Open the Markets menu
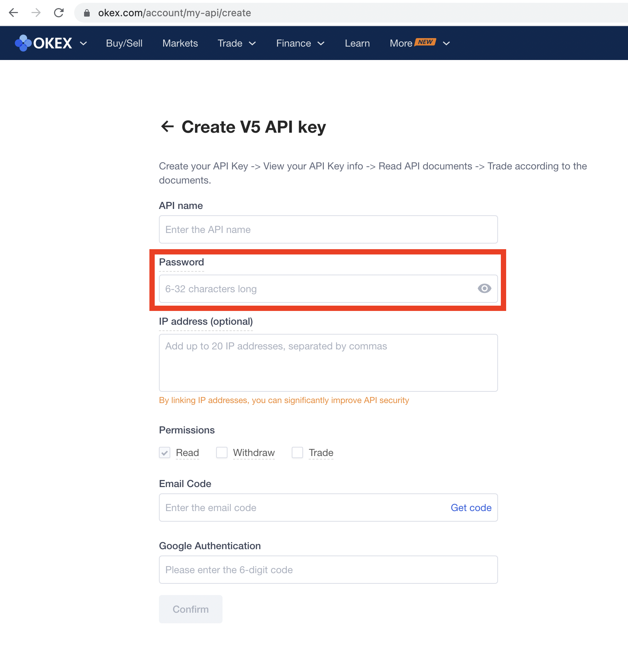This screenshot has width=628, height=672. pos(180,43)
